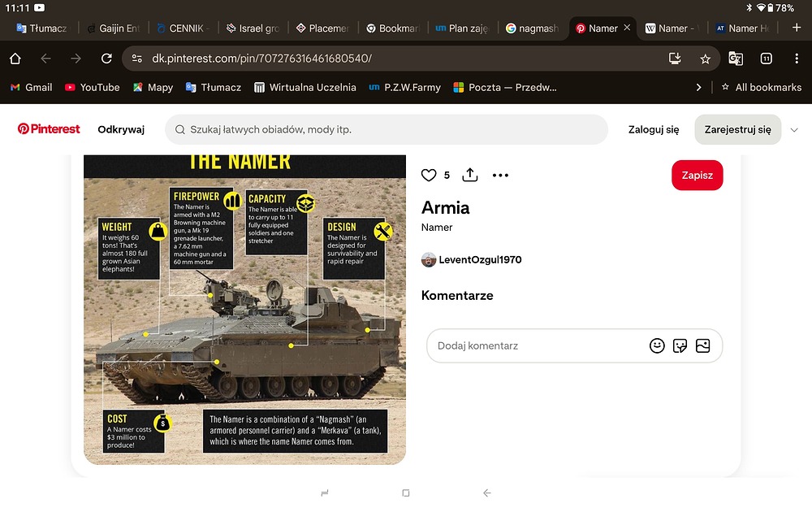Switch to the Namer Wikipedia tab

[x=673, y=28]
